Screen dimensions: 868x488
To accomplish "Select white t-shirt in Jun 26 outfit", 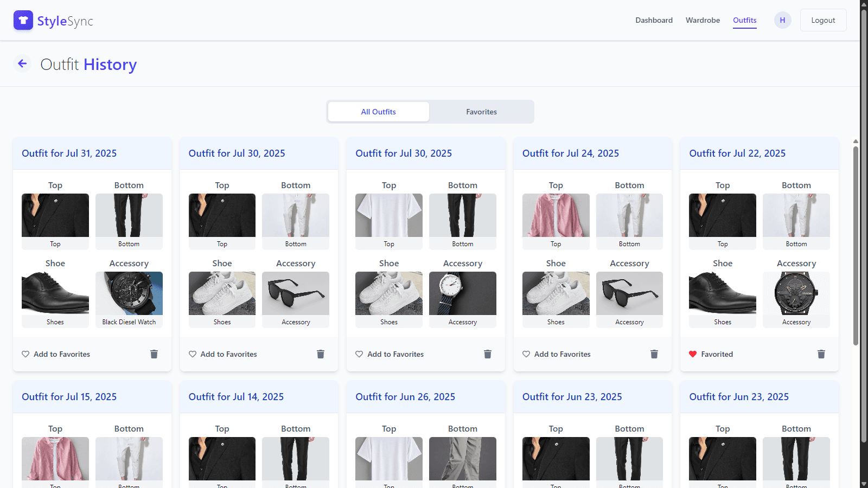I will click(x=389, y=459).
